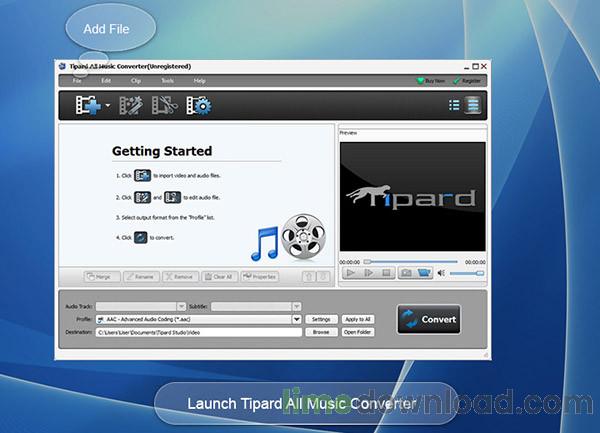
Task: Open the snapshot folder icon
Action: point(424,272)
